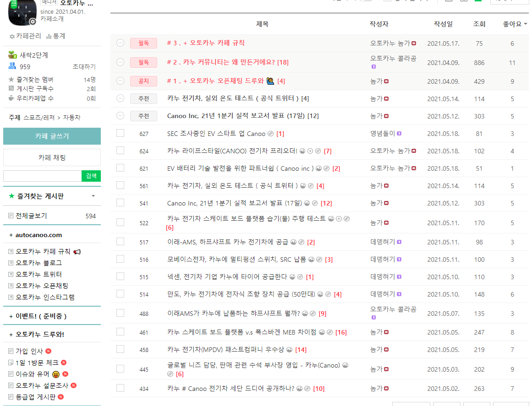Click minus toggle of 카누 커뮤니티는 notice
This screenshot has height=406, width=532.
tap(120, 62)
